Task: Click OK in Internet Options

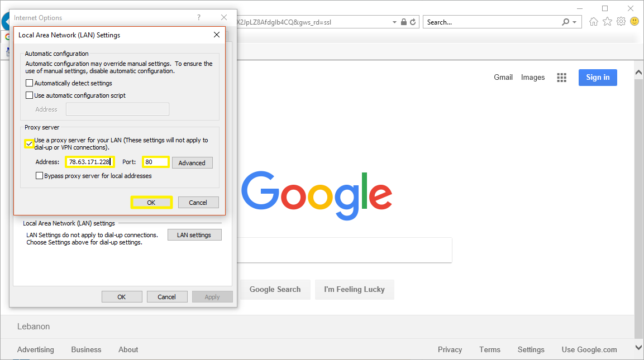Action: click(122, 297)
